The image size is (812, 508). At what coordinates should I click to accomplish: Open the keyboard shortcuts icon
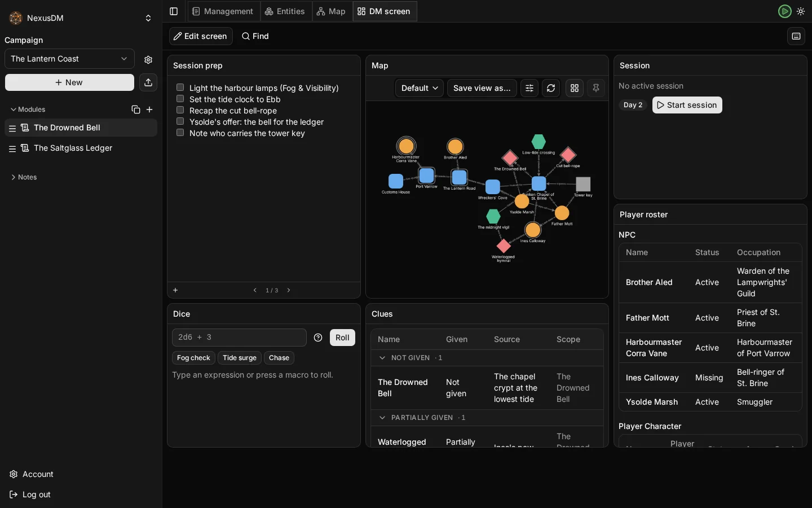coord(796,36)
